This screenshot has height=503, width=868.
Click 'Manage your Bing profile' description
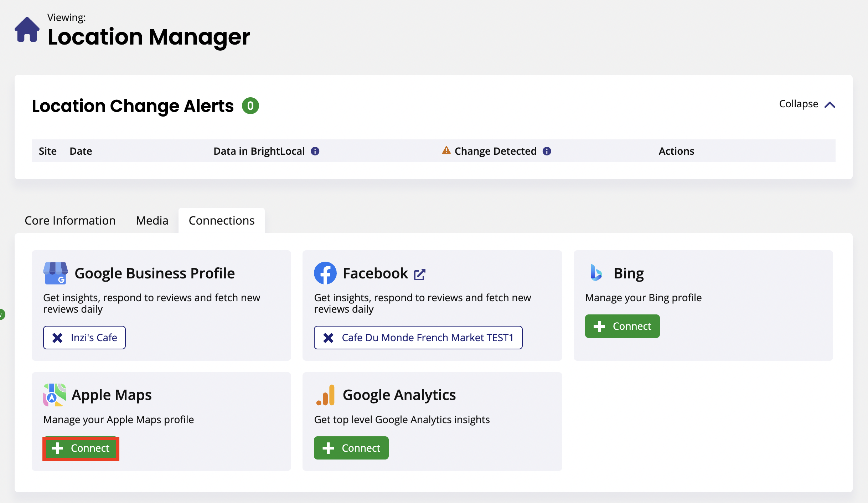[643, 298]
